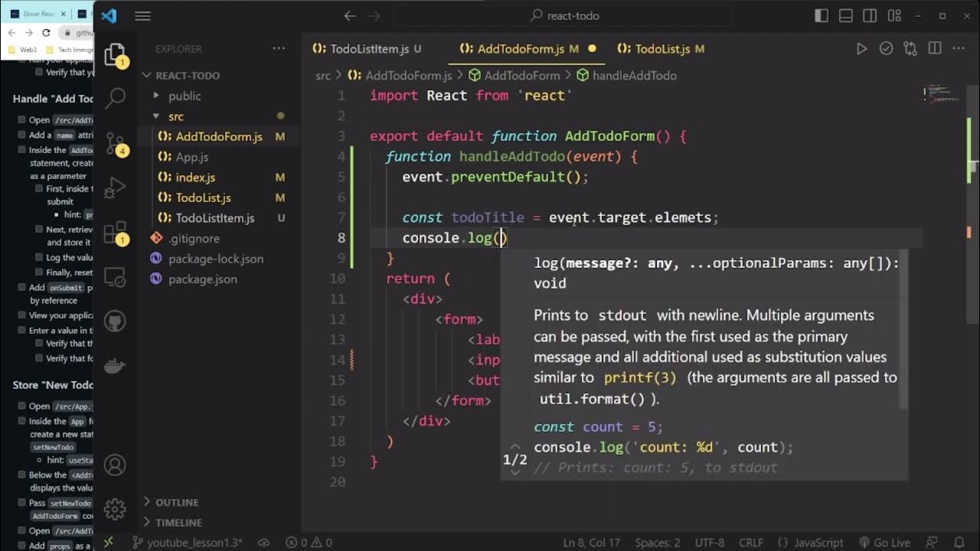This screenshot has width=980, height=551.
Task: Change encoding via UTF-8
Action: (710, 543)
